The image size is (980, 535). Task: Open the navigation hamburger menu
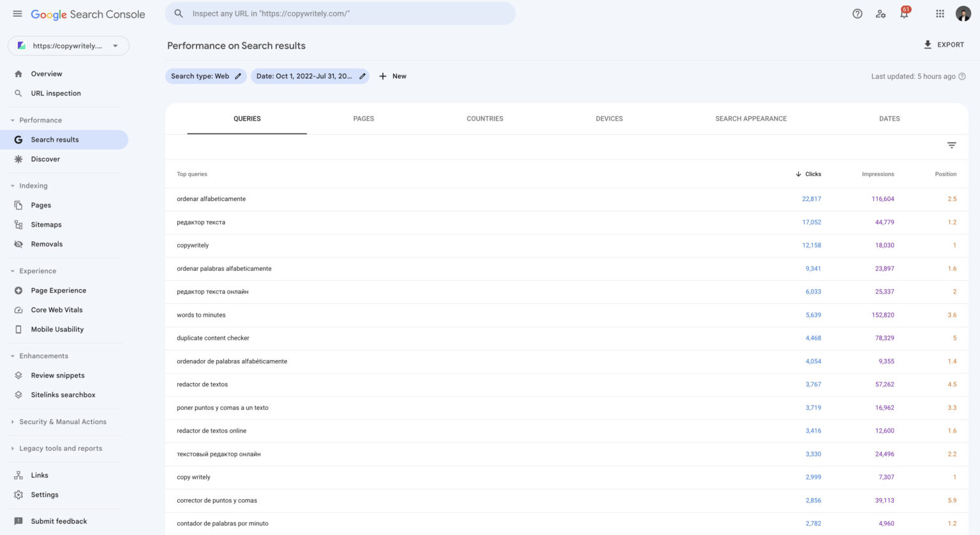(x=17, y=13)
